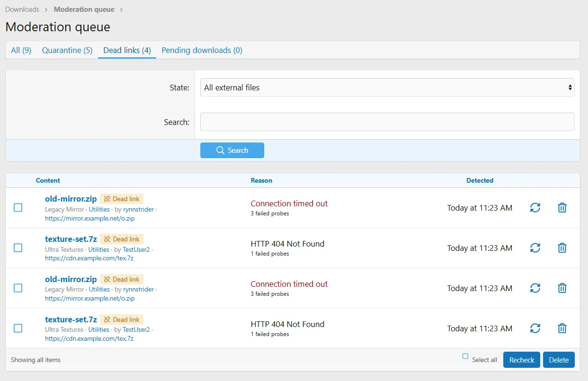Open the first old-mirror.zip file title
The image size is (588, 381).
click(71, 199)
